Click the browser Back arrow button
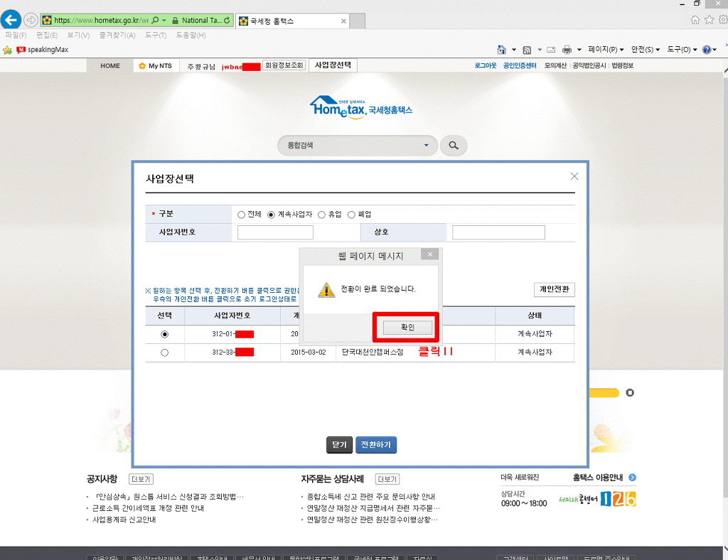728x560 pixels. 11,20
